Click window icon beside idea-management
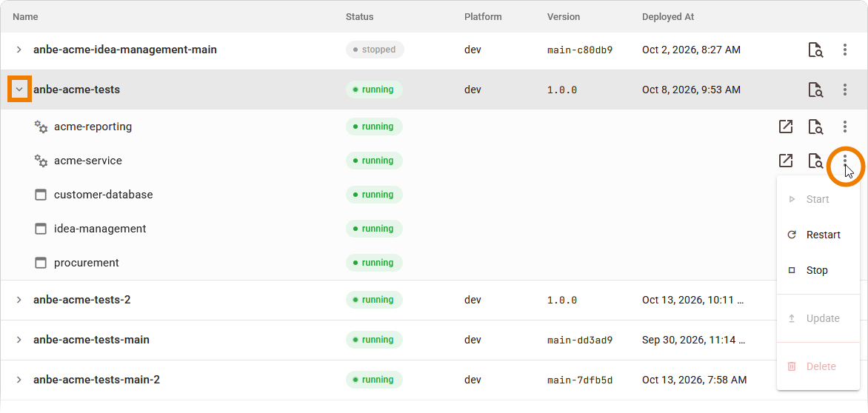The image size is (868, 413). pyautogui.click(x=41, y=229)
